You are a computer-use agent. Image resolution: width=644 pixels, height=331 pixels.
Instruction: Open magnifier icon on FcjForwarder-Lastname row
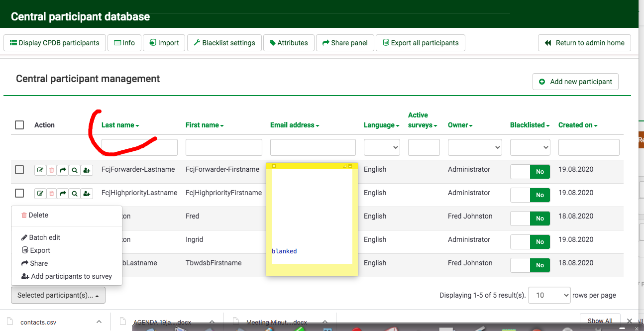point(74,170)
